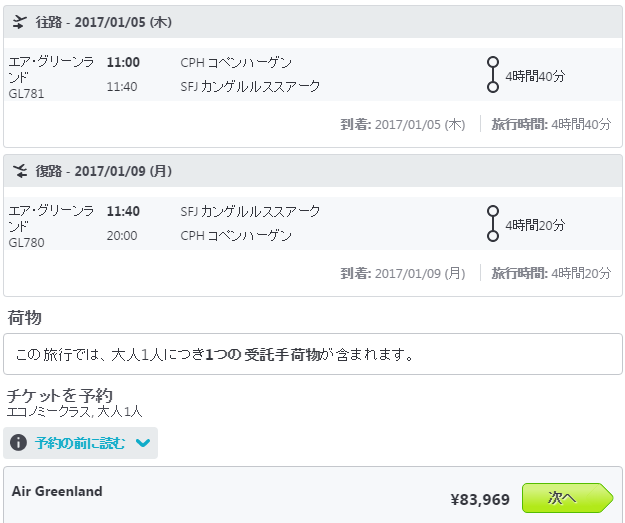
Task: Click the outbound 4時間40分 duration label
Action: (x=535, y=76)
